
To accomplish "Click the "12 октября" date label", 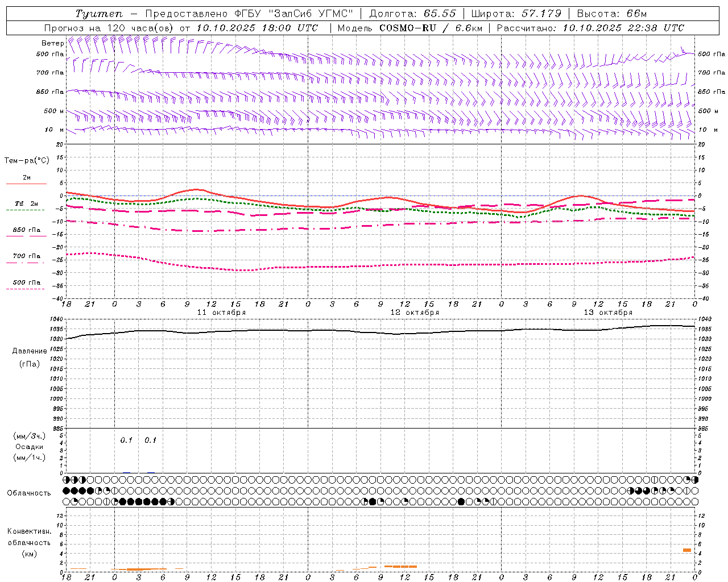I will [x=415, y=313].
